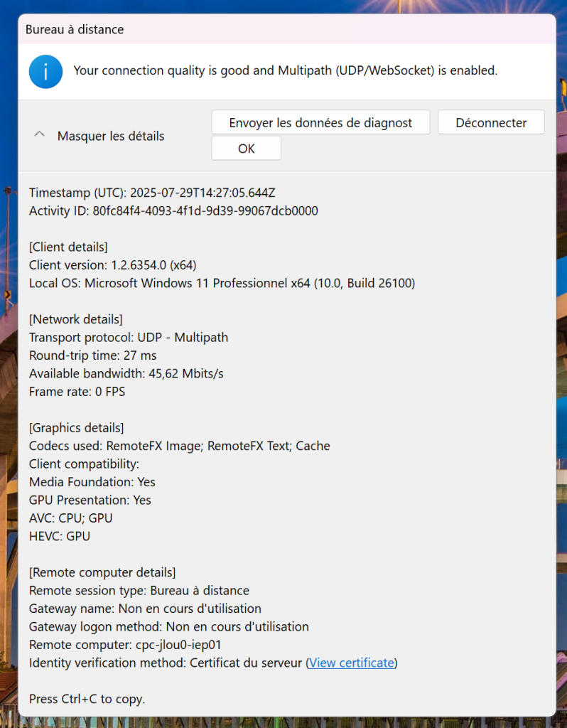Select the Codecs used RemoteFX line
This screenshot has width=567, height=728.
pyautogui.click(x=180, y=446)
